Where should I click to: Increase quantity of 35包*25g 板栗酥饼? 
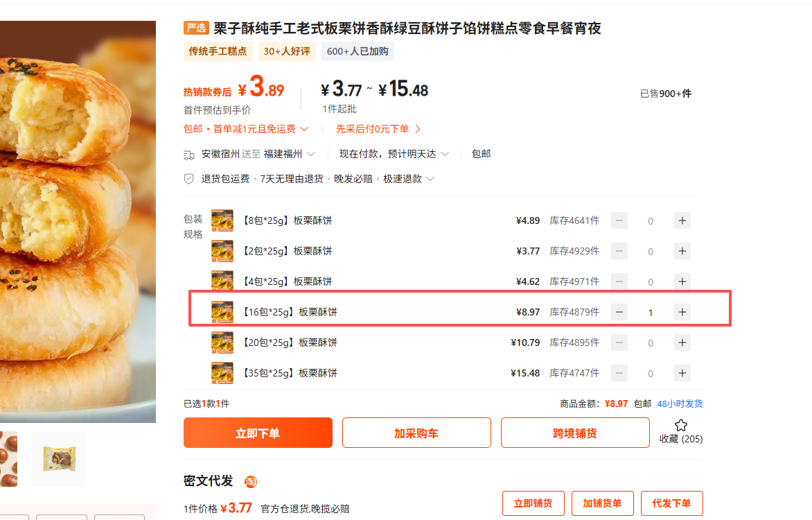point(682,373)
